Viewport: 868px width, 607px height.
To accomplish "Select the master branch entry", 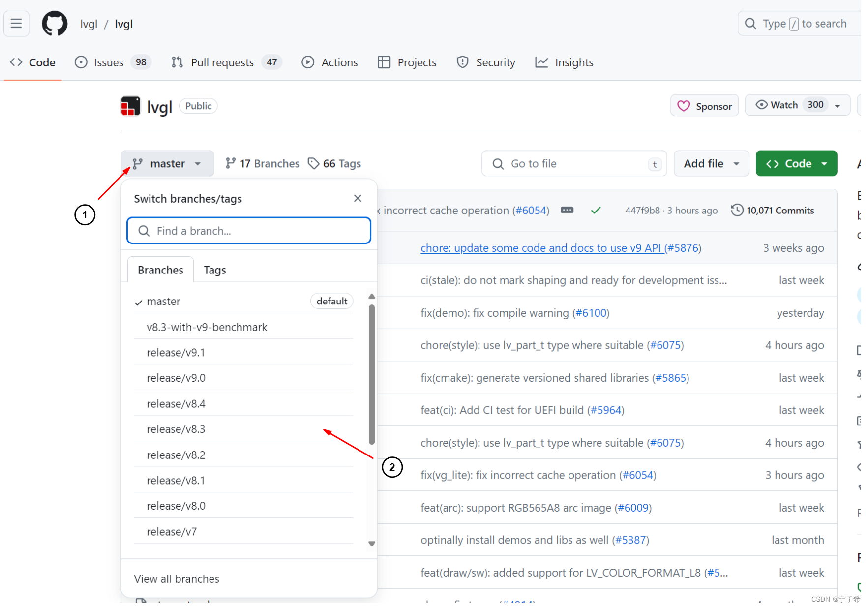I will coord(243,302).
